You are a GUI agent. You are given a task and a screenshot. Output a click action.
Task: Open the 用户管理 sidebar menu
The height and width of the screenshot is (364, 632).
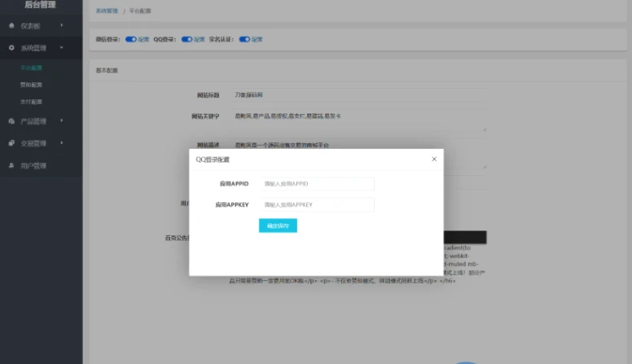coord(41,165)
